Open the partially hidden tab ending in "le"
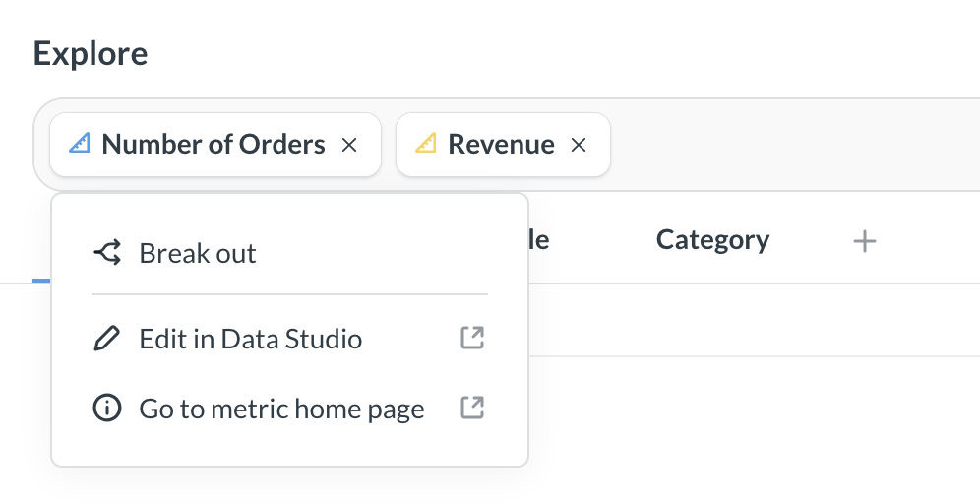The height and width of the screenshot is (504, 980). click(538, 240)
